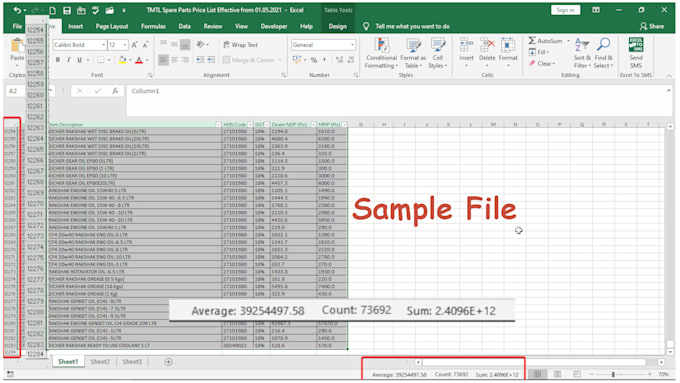Click the AutoSum sigma icon

pyautogui.click(x=532, y=41)
